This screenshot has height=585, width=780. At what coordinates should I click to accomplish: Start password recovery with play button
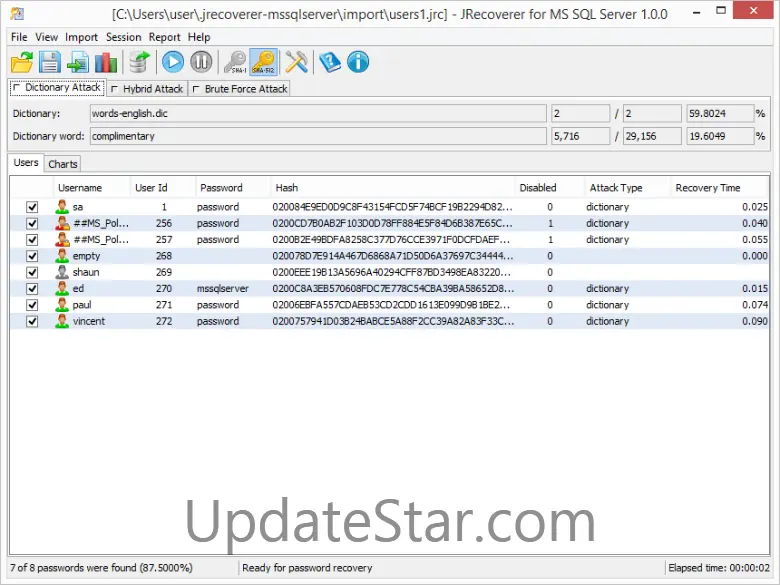pyautogui.click(x=173, y=63)
